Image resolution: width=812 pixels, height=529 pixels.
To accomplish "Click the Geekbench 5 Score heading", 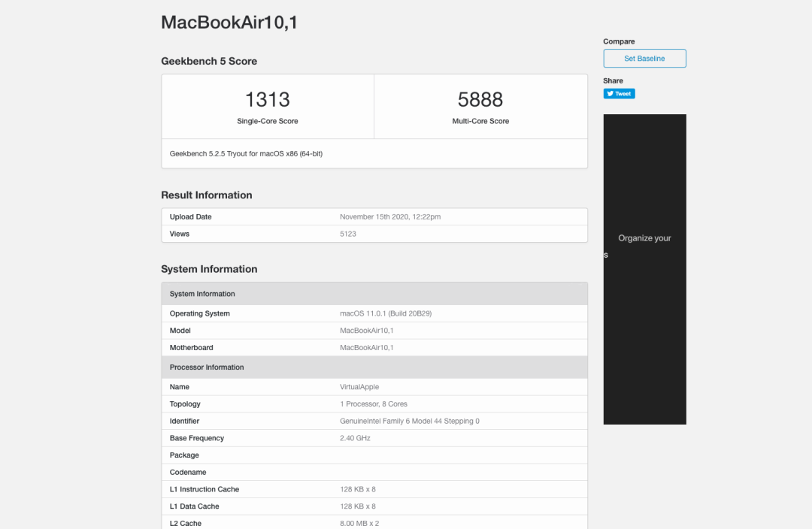I will point(209,61).
